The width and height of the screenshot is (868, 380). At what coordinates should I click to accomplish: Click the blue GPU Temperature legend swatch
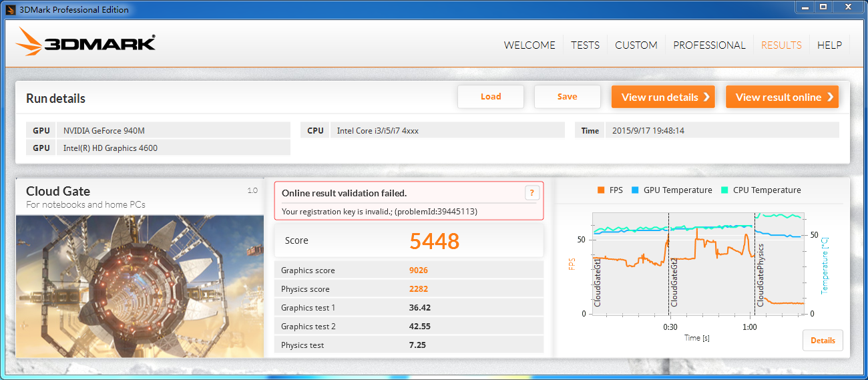coord(634,190)
